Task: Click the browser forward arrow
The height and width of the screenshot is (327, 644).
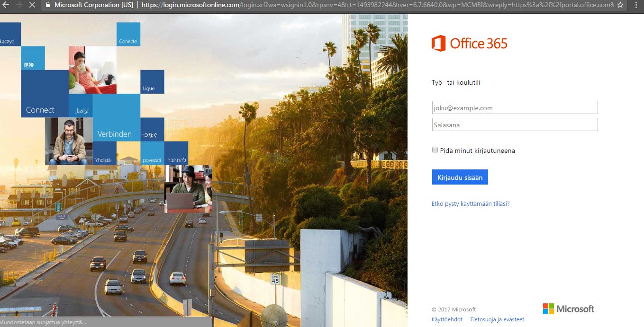Action: 19,5
